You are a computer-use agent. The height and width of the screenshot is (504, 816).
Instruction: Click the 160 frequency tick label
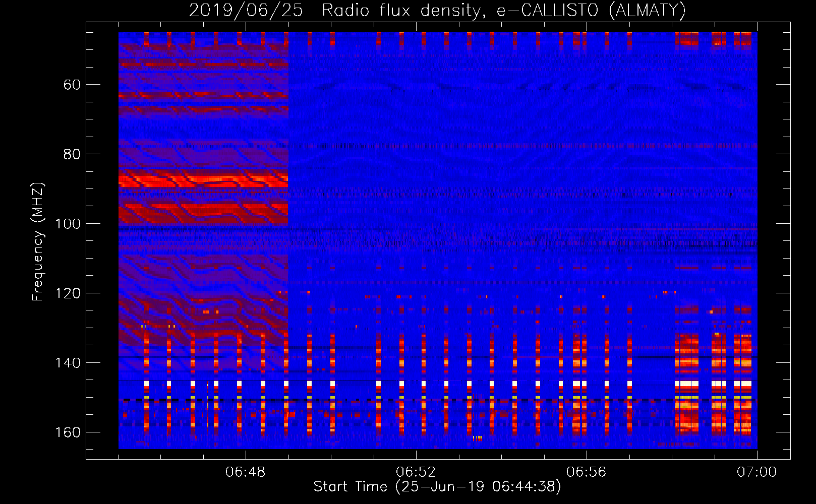(68, 432)
